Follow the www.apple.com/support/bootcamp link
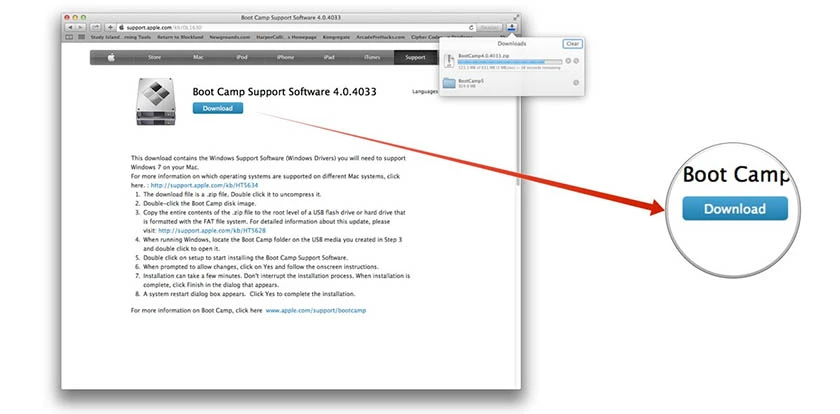 [316, 311]
